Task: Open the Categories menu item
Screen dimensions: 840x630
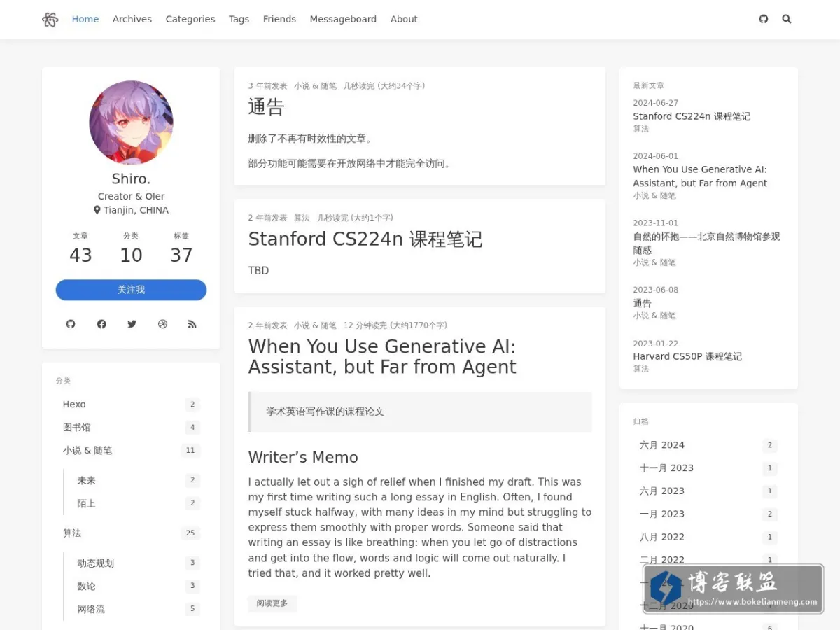Action: 190,19
